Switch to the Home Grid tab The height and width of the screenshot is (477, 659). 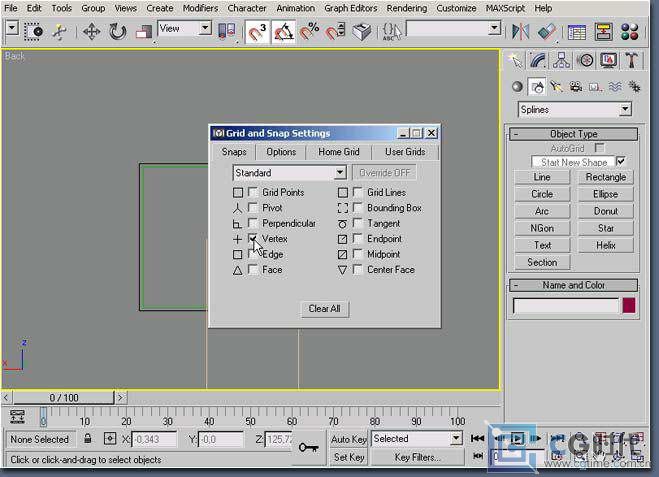pyautogui.click(x=338, y=152)
